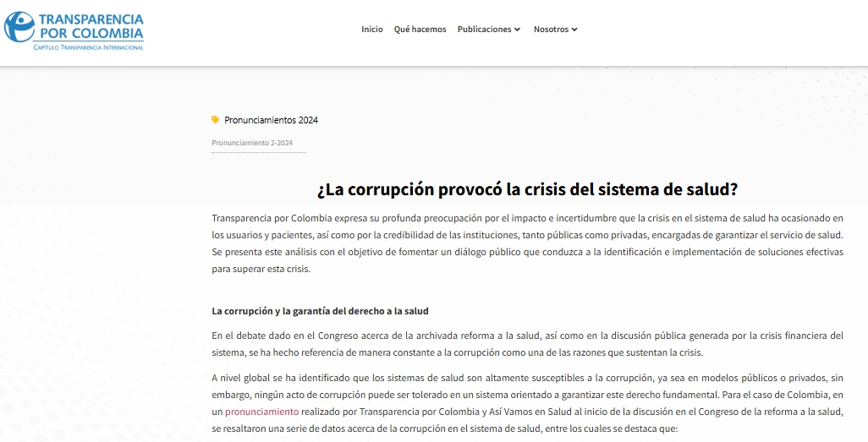The image size is (868, 442).
Task: Click paragraph starting 'En el debate dado'
Action: (x=528, y=344)
